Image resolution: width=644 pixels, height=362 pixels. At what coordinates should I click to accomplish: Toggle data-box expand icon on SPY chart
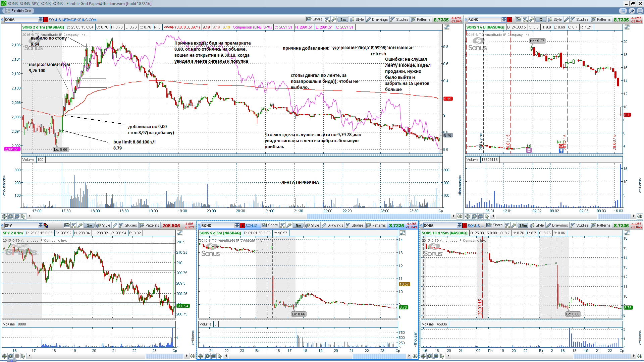click(x=180, y=233)
